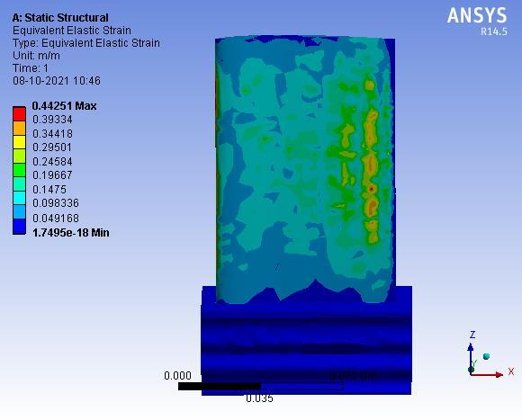Viewport: 522px width, 420px height.
Task: Click the 0.44251 Max legend label
Action: [x=64, y=106]
